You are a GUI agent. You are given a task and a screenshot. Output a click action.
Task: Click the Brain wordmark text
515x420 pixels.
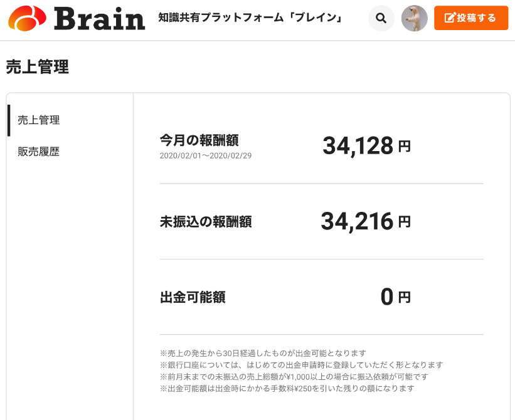click(99, 19)
